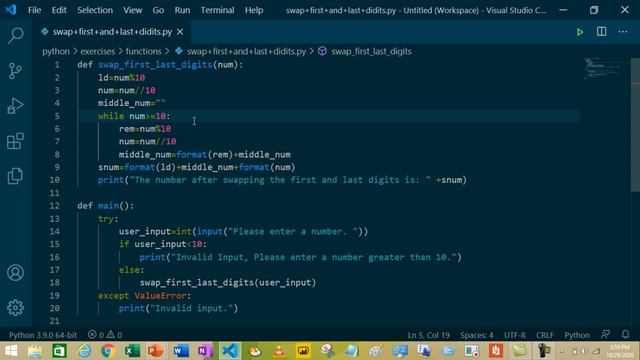The image size is (640, 360).
Task: Open the Source Control view
Action: click(15, 71)
